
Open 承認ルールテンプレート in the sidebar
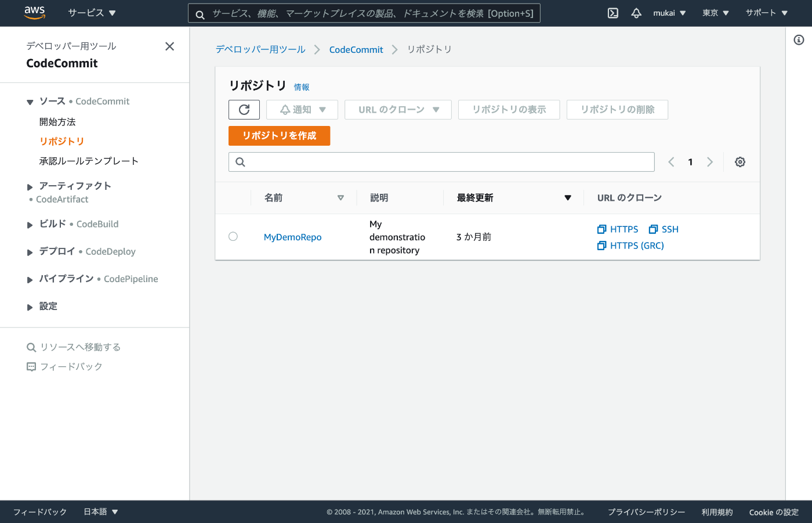click(x=89, y=161)
